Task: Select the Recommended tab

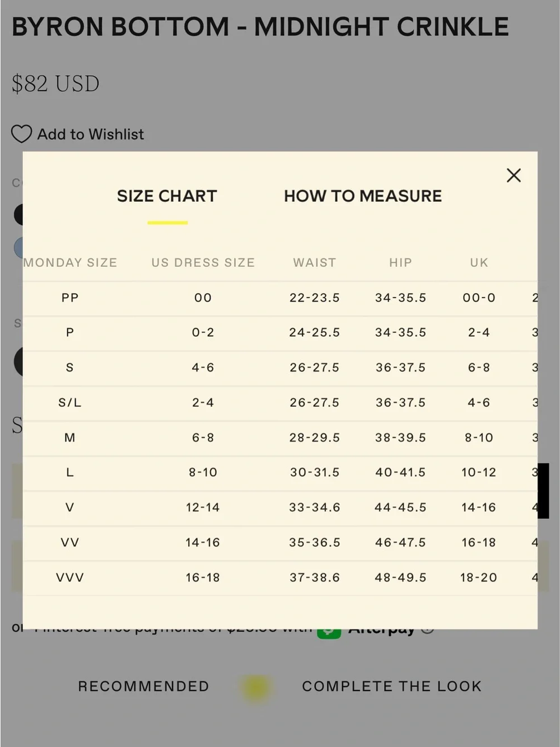Action: (143, 686)
